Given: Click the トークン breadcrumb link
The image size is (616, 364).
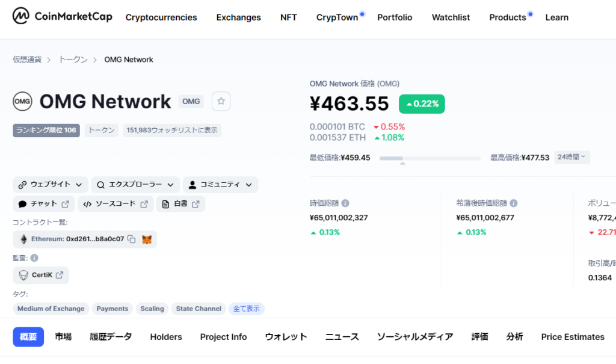Looking at the screenshot, I should tap(73, 60).
